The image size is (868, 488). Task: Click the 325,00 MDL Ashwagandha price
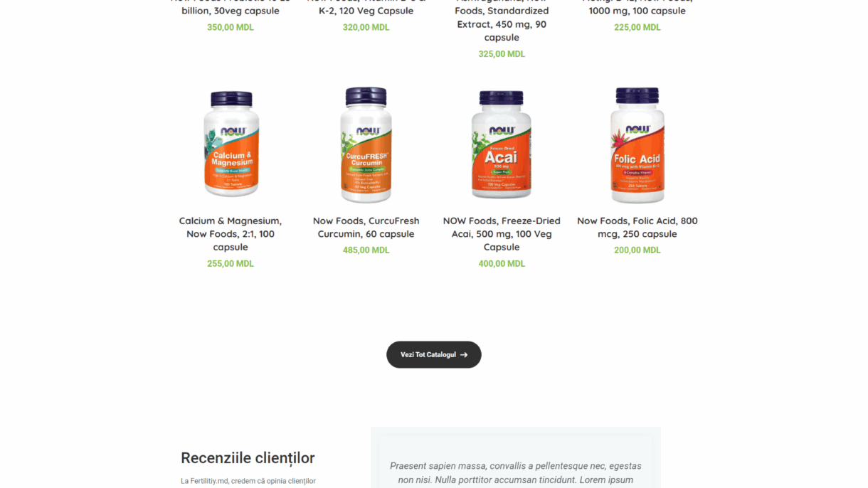(x=502, y=54)
